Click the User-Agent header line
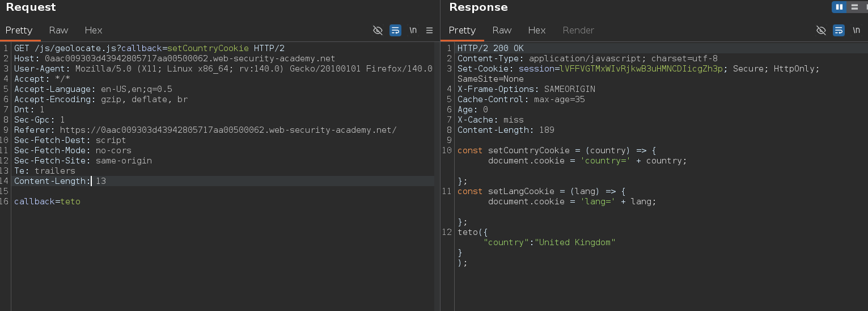 (x=223, y=69)
